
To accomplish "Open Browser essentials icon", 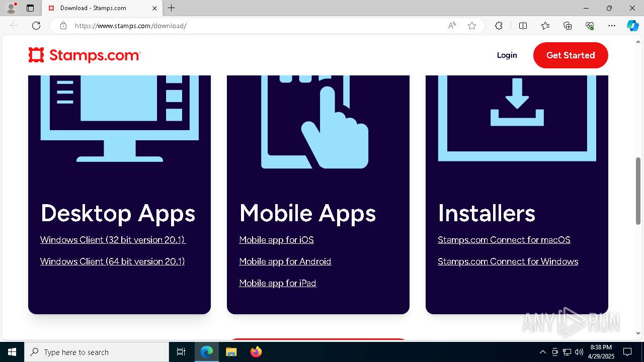I will [x=590, y=26].
